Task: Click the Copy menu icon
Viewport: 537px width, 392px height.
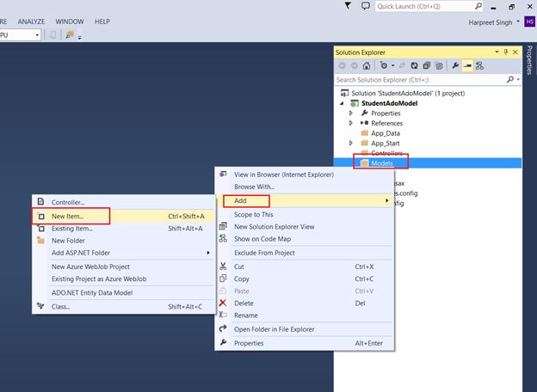Action: [223, 279]
